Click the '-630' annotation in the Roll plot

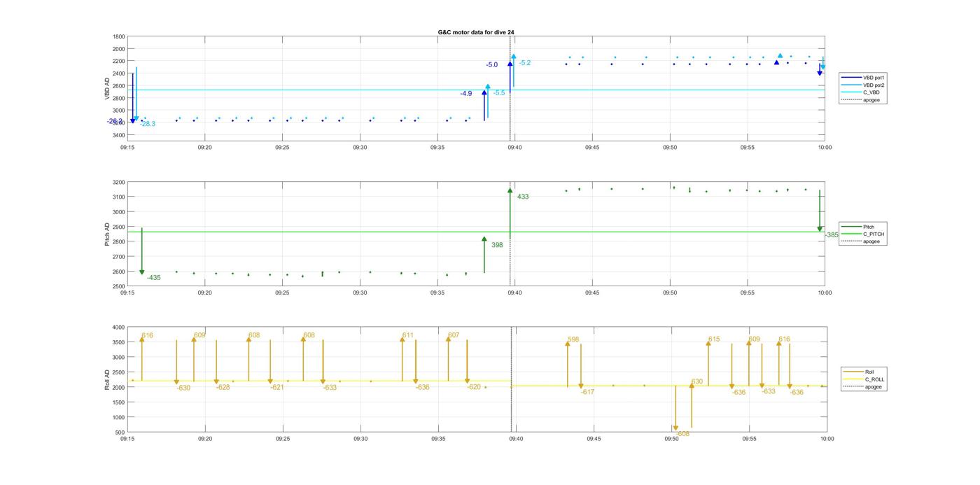[x=183, y=388]
